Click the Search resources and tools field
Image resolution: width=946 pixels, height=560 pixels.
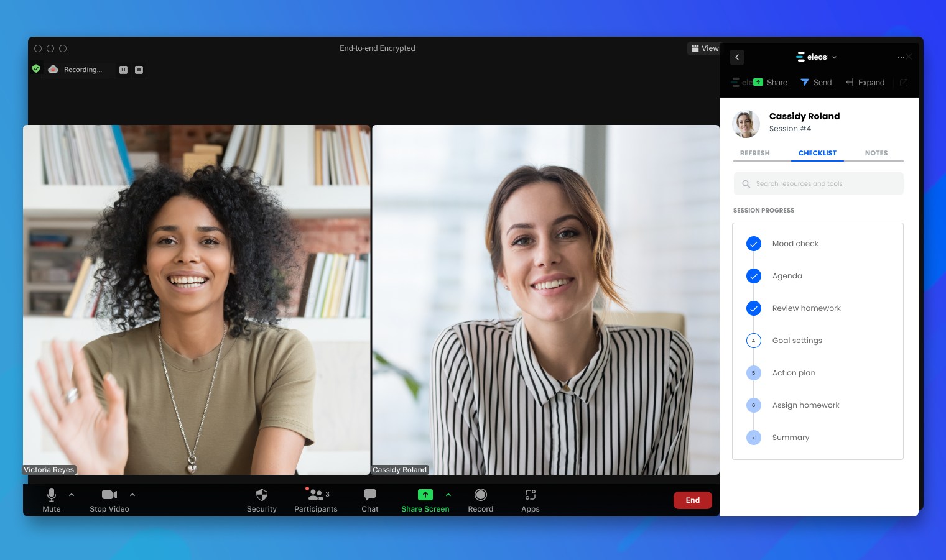pyautogui.click(x=818, y=184)
